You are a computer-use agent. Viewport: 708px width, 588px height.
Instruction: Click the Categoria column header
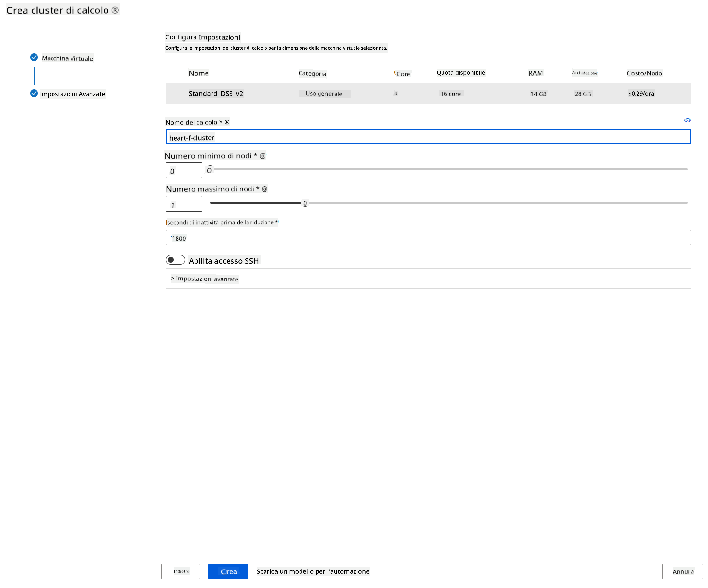pos(313,74)
